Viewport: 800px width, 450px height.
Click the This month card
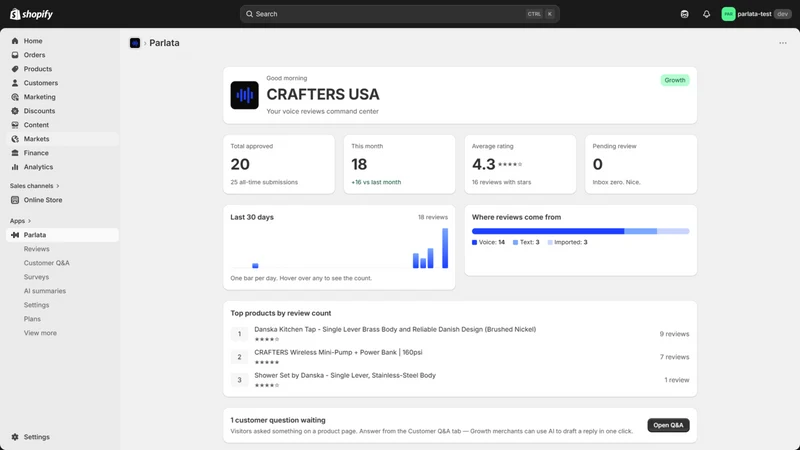(399, 164)
